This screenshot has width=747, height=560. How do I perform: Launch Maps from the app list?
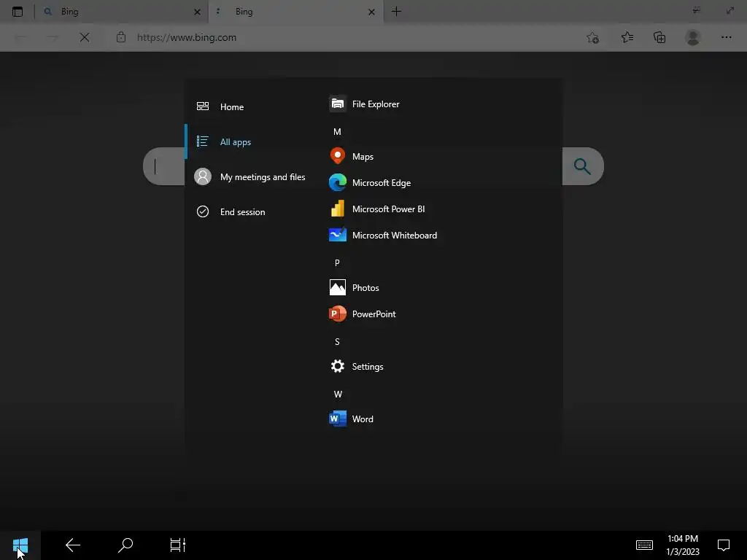tap(352, 156)
